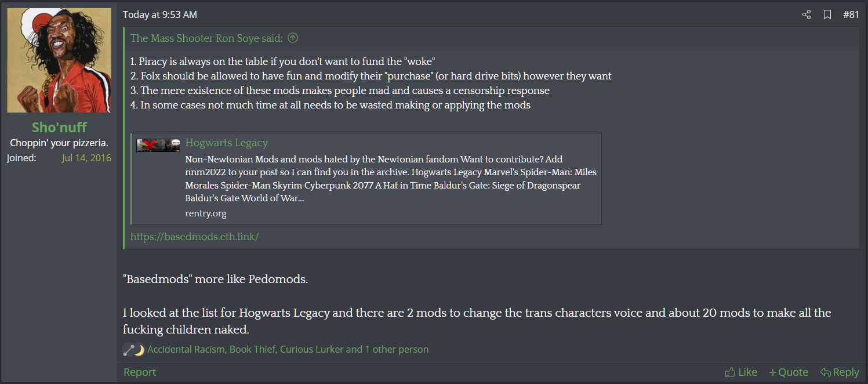
Task: Click the Hogwarts Legacy link preview thumbnail
Action: [158, 145]
